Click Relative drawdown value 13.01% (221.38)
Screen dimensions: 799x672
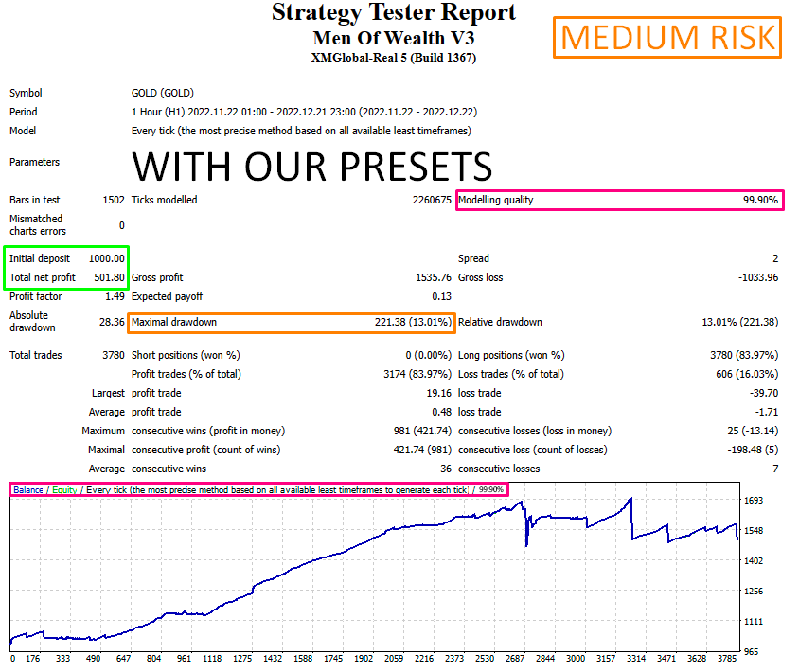[x=740, y=322]
